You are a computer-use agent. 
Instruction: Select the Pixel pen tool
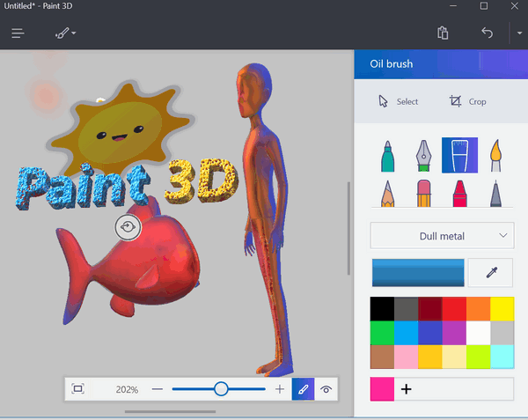(x=495, y=194)
